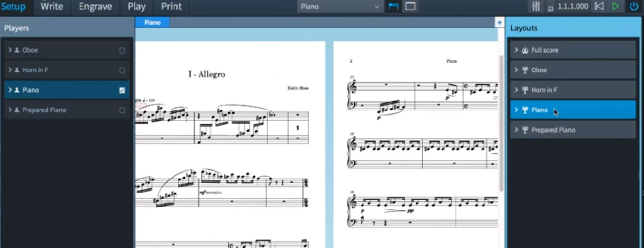Select Horn in F in Players panel
The width and height of the screenshot is (644, 248).
pyautogui.click(x=35, y=70)
